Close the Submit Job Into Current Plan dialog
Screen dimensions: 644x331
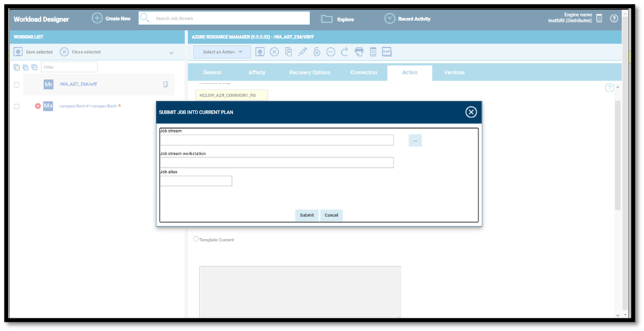(471, 112)
